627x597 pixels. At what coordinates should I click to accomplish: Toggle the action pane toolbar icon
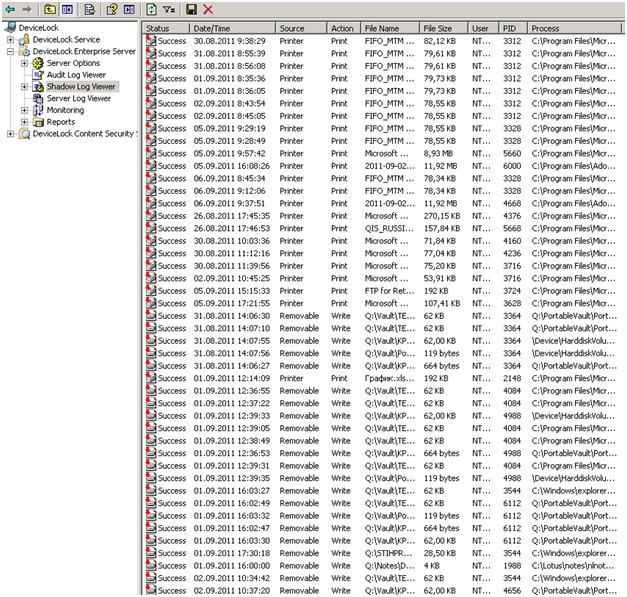tap(129, 9)
